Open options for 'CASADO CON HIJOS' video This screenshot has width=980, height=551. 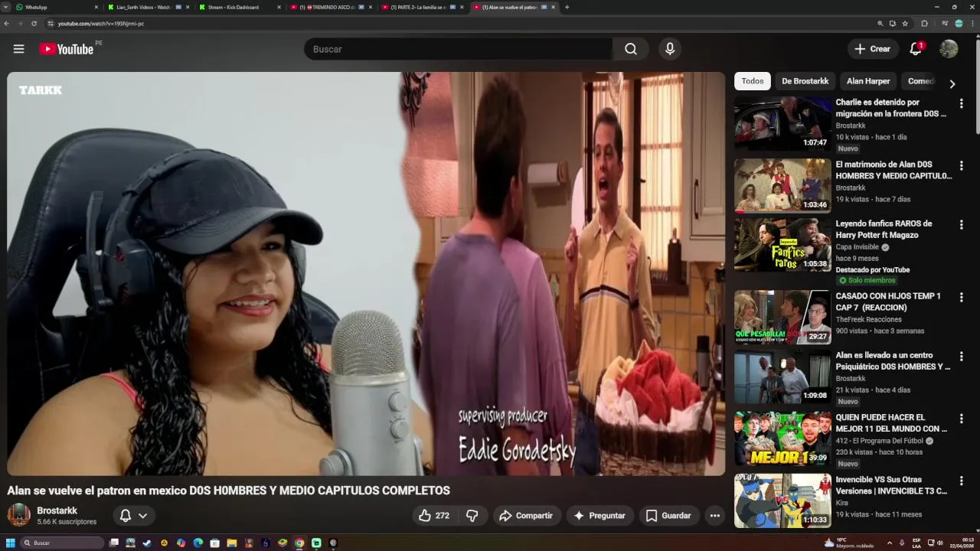(961, 297)
